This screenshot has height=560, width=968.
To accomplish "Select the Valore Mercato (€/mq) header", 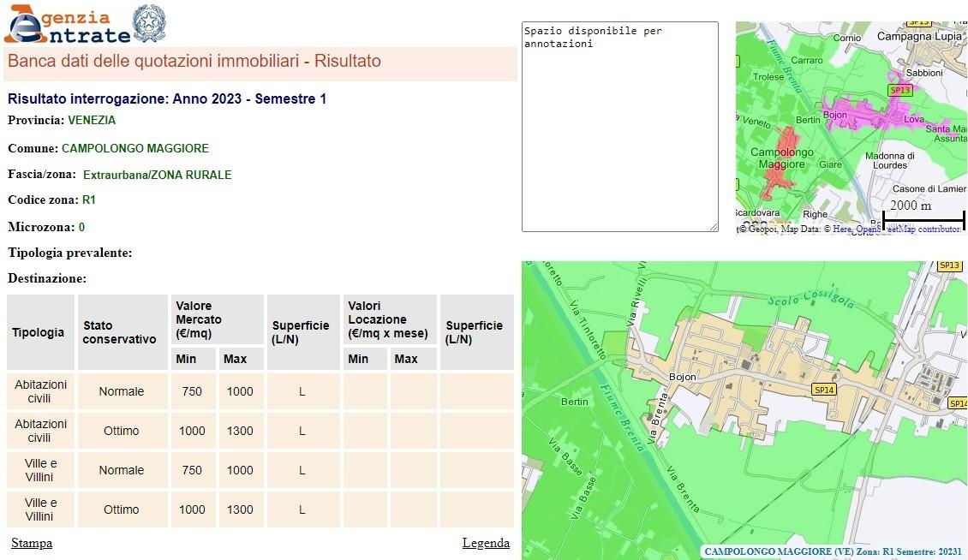I will tap(216, 319).
